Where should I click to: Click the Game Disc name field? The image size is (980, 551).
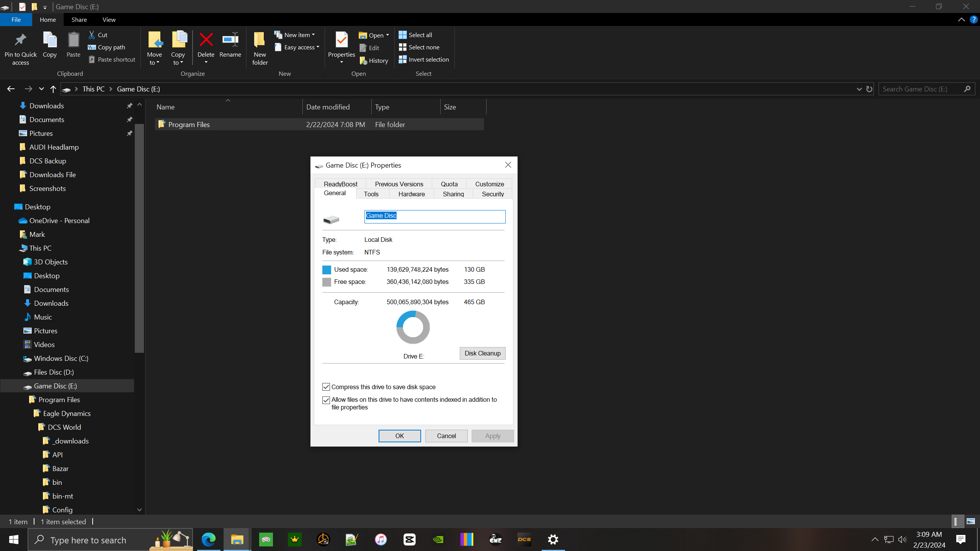click(435, 217)
